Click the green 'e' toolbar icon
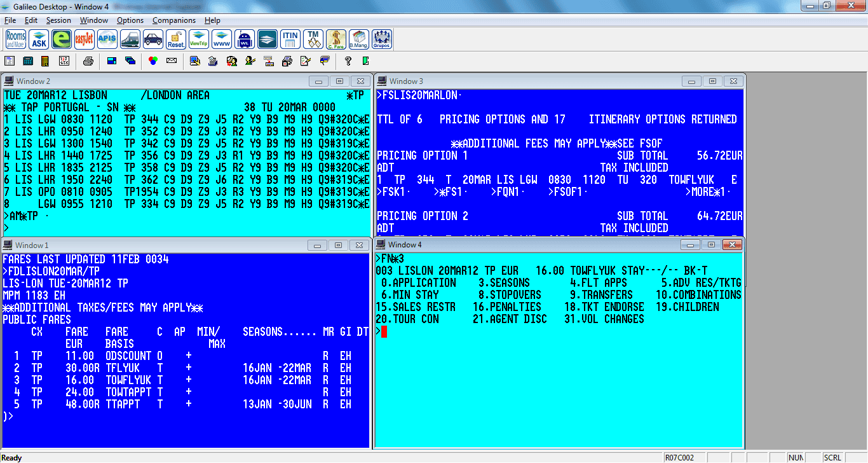Image resolution: width=868 pixels, height=463 pixels. pos(62,39)
